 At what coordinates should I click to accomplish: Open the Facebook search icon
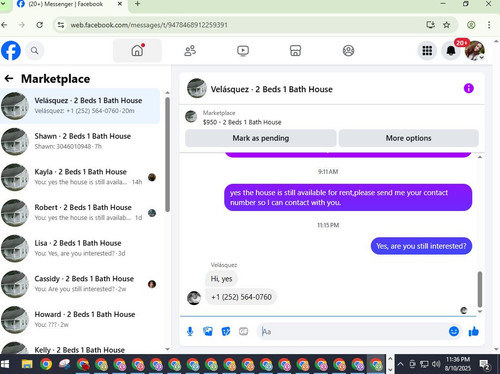(34, 51)
